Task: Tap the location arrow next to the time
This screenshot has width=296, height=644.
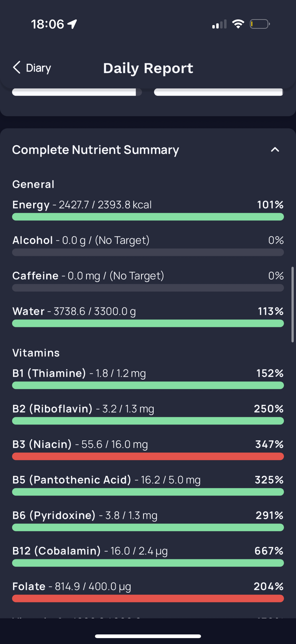Action: coord(72,24)
